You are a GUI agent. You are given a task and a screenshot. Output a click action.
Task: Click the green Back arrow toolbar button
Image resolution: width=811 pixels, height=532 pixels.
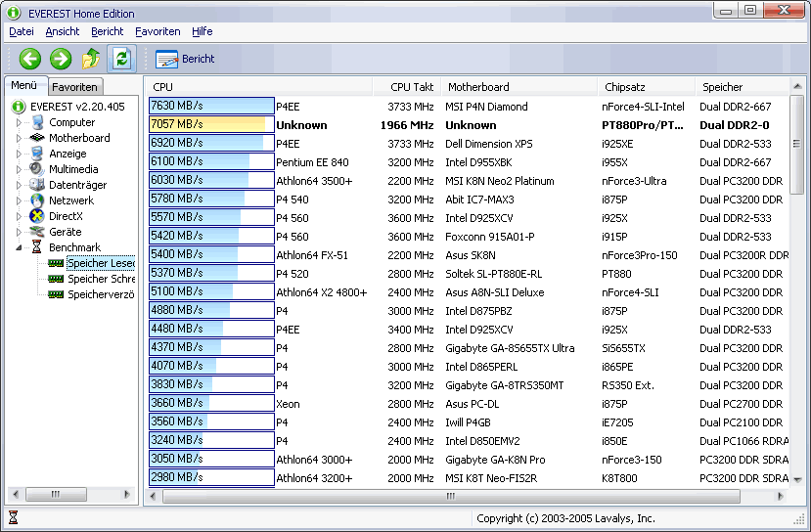[x=30, y=59]
